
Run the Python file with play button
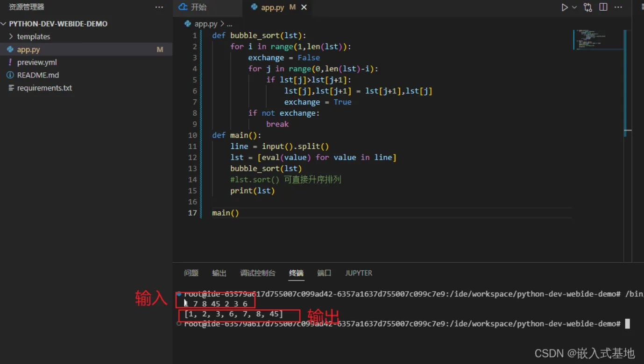coord(565,7)
